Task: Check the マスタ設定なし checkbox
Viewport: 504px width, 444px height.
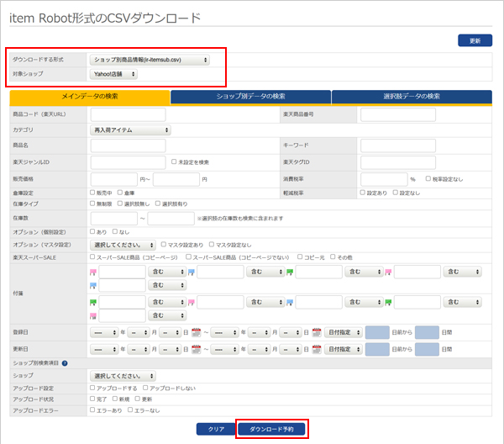Action: pyautogui.click(x=212, y=245)
